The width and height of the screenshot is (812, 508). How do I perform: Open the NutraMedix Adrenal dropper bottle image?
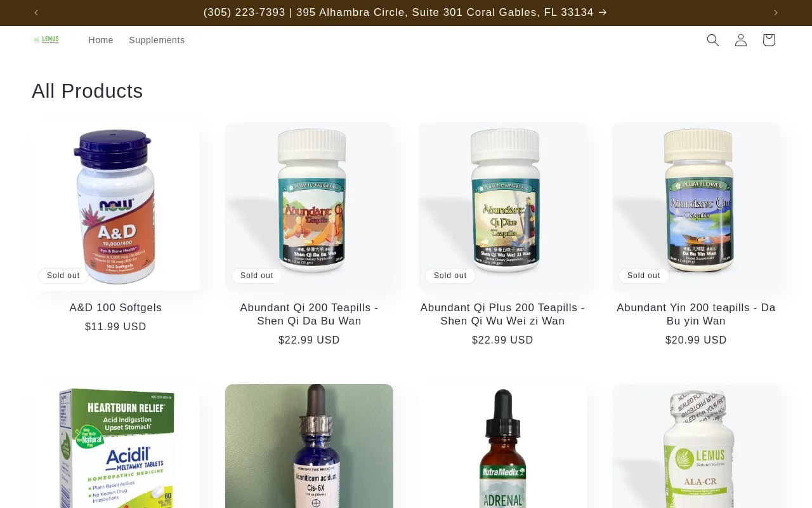pos(502,446)
